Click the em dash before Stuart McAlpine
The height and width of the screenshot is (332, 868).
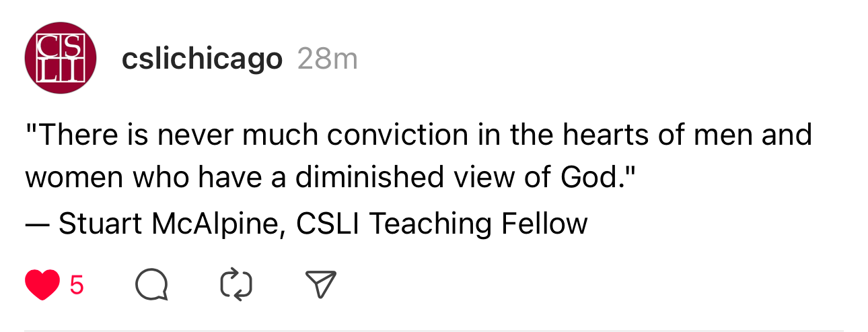pyautogui.click(x=38, y=224)
